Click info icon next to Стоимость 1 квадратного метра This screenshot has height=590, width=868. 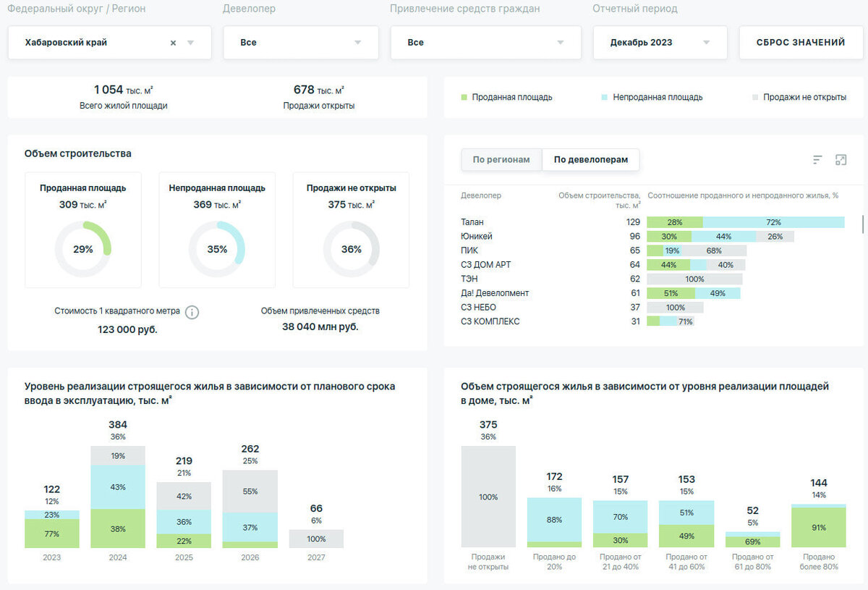click(192, 312)
